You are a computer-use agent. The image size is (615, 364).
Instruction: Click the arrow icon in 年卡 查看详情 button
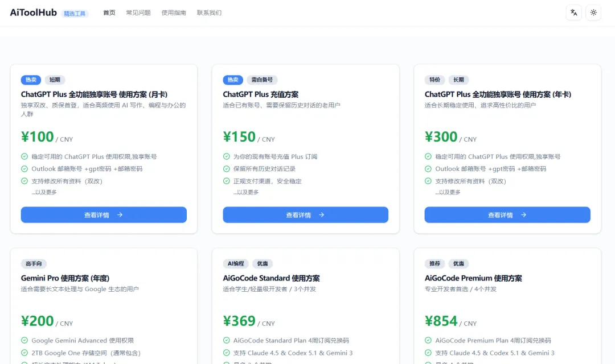pos(524,215)
